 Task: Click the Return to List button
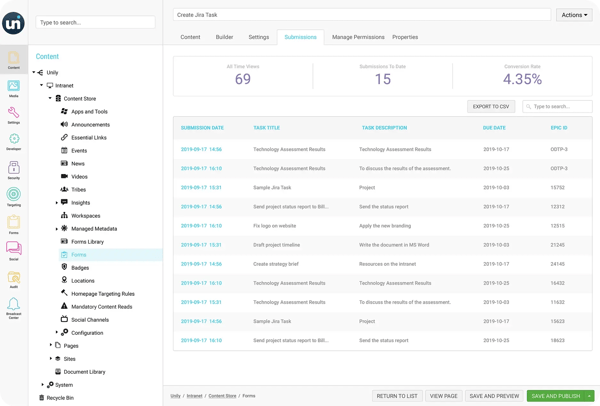coord(397,396)
